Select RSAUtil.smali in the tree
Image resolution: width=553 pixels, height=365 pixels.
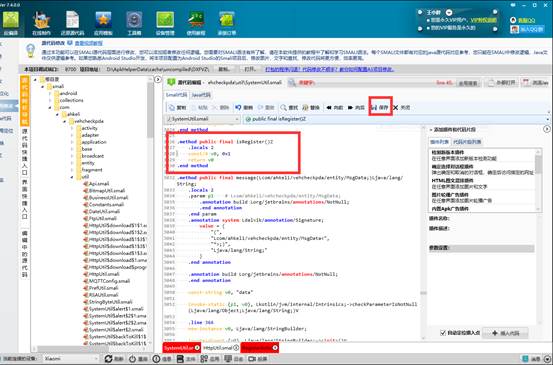[101, 295]
